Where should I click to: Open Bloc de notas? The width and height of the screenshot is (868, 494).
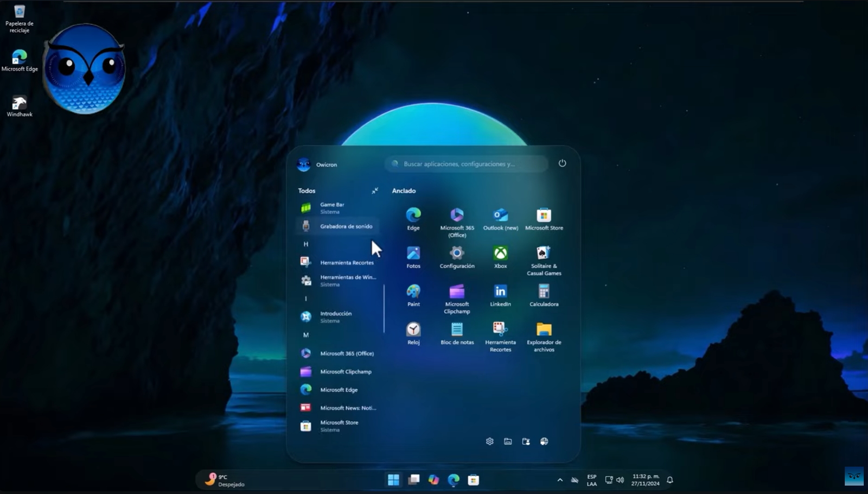[x=457, y=333]
